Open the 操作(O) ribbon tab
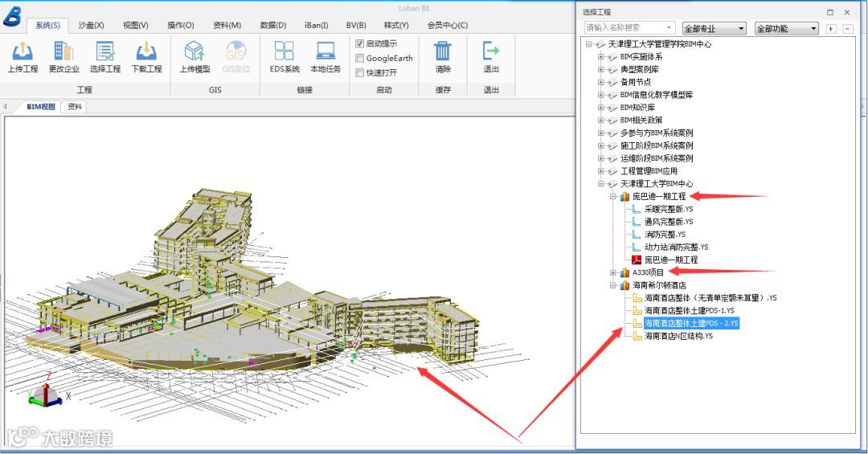The image size is (868, 454). point(181,26)
